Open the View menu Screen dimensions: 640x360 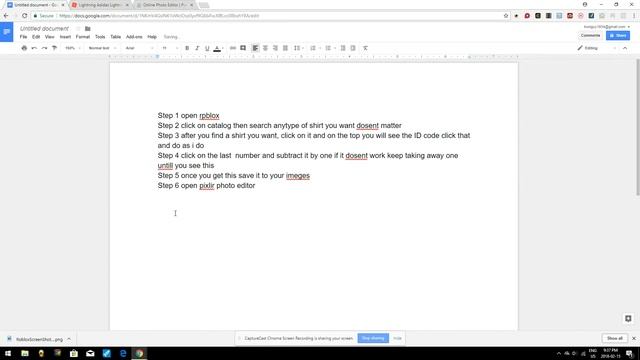[49, 37]
